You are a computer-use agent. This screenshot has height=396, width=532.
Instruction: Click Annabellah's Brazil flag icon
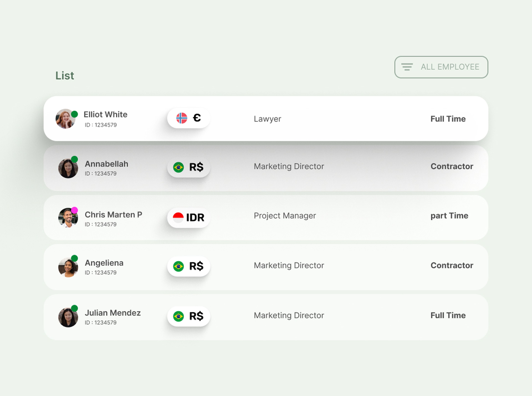click(x=178, y=167)
